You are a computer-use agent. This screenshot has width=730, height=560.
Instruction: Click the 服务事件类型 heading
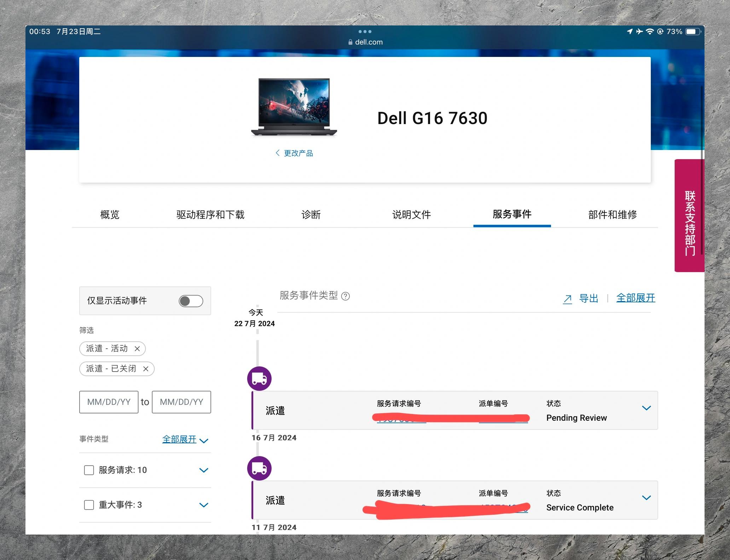coord(309,296)
